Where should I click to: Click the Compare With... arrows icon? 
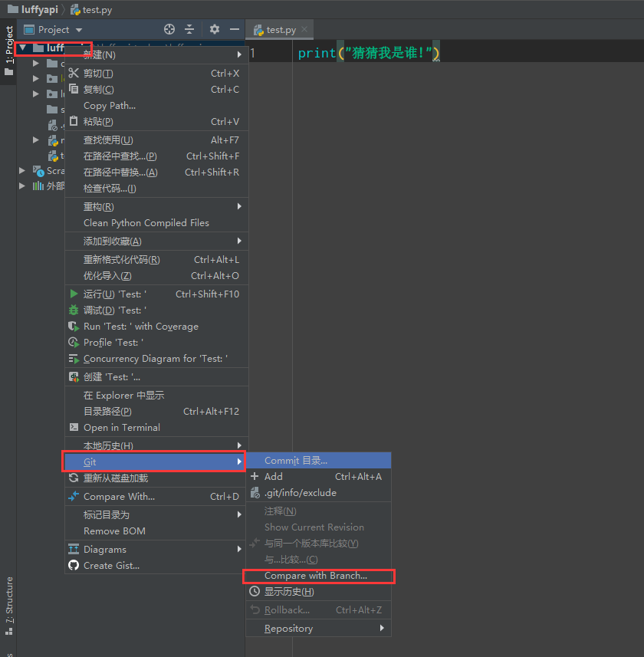74,497
